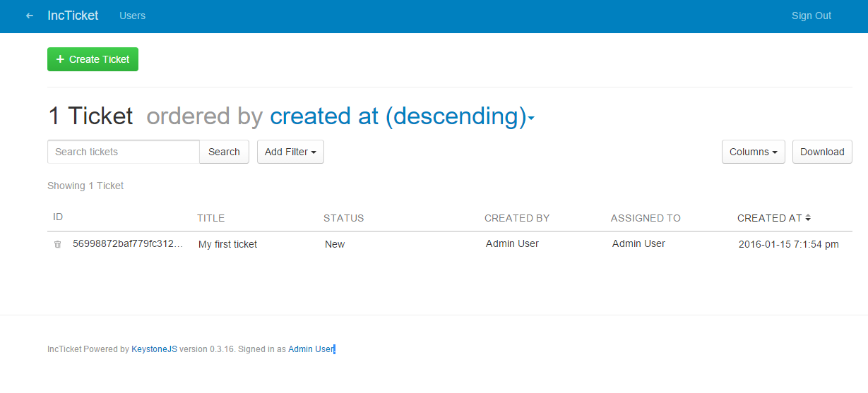Open Admin User in Assigned To column
The height and width of the screenshot is (393, 868).
(638, 243)
